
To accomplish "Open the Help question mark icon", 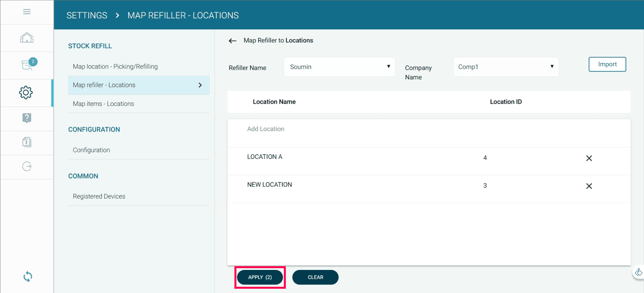I will (27, 118).
